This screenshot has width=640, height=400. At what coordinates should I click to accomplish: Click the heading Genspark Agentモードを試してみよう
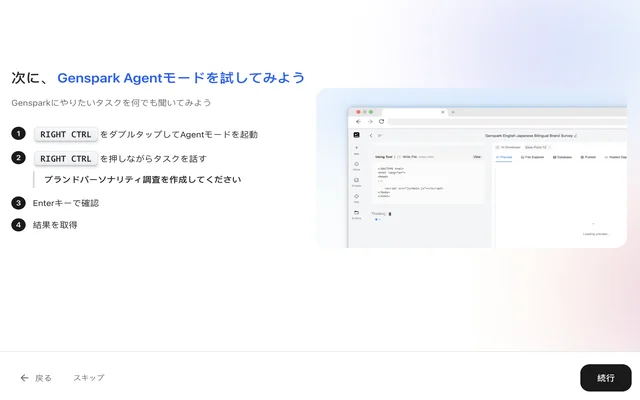click(181, 78)
